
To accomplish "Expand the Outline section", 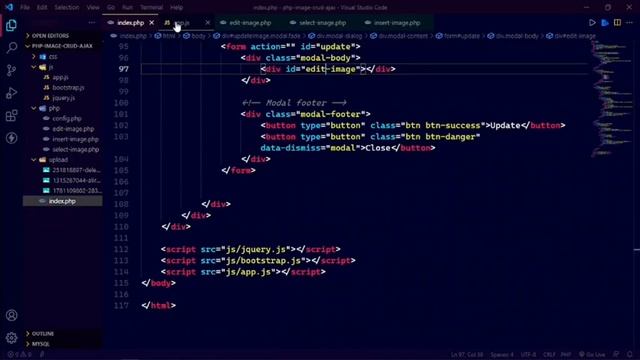I will point(62,333).
